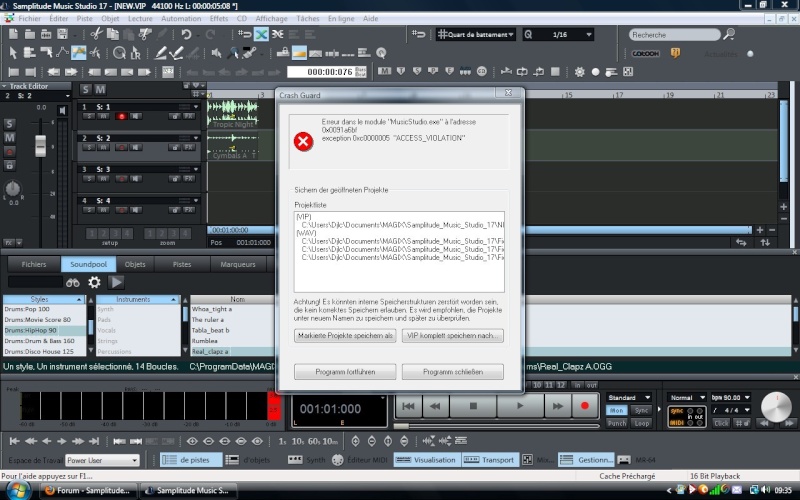This screenshot has width=800, height=500.
Task: Click the Track Editor pan knob
Action: [x=12, y=188]
